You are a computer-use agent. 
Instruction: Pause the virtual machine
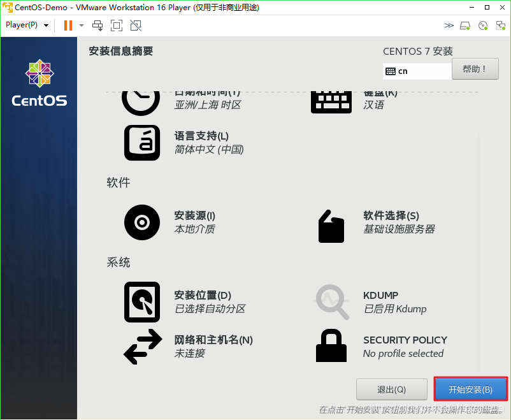coord(68,25)
